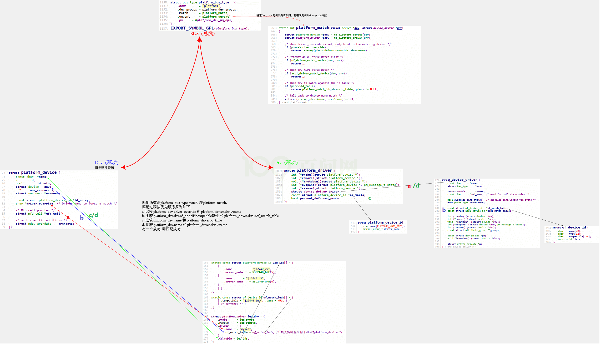The width and height of the screenshot is (616, 364).
Task: Click the 指定硬件资源 caption
Action: pyautogui.click(x=104, y=168)
